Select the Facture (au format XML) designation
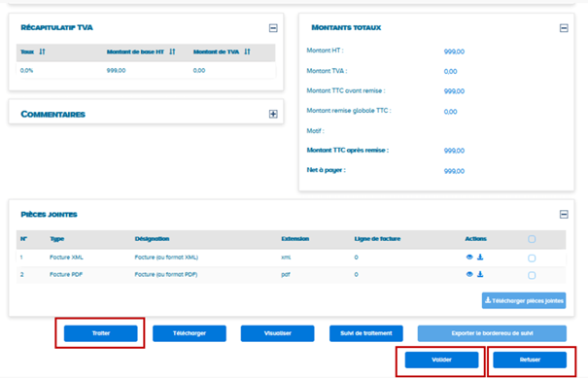This screenshot has width=588, height=378. [166, 258]
